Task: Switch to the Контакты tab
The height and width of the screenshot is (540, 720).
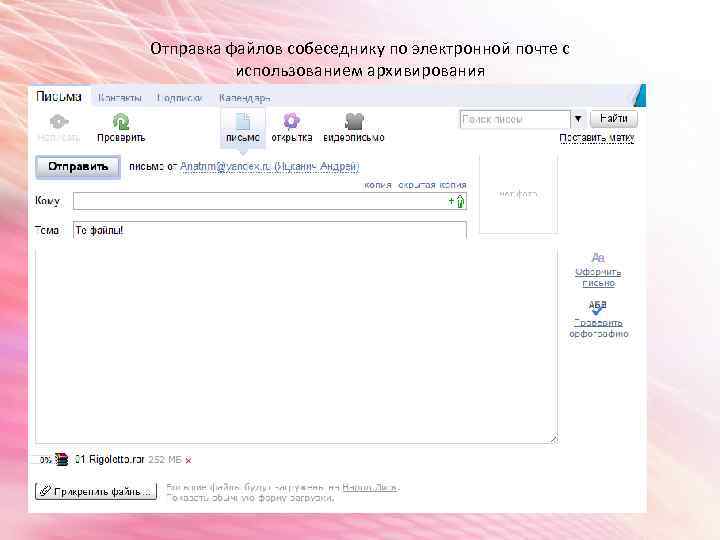Action: tap(119, 98)
